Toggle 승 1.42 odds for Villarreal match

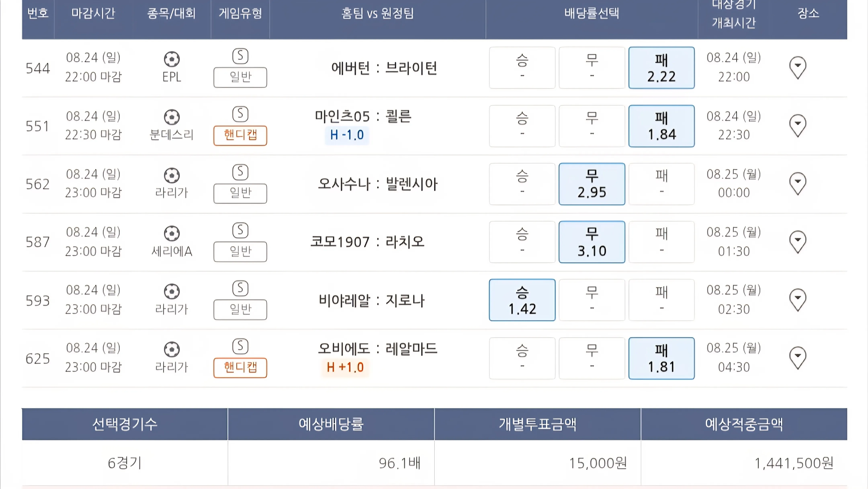click(x=522, y=300)
